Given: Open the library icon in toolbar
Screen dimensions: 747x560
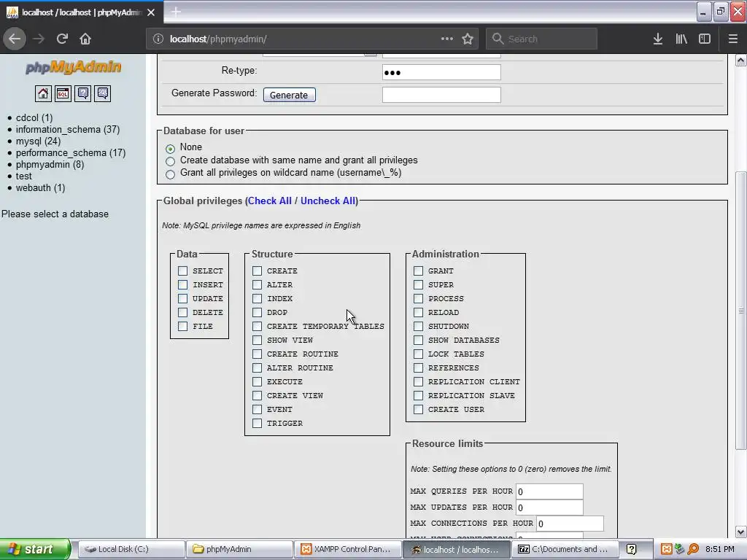Looking at the screenshot, I should pyautogui.click(x=681, y=39).
